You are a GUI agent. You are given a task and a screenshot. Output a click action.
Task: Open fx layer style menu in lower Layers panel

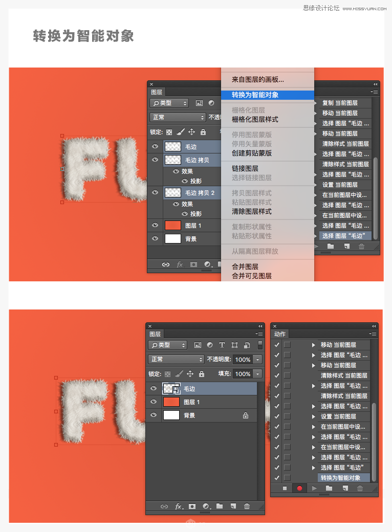[179, 506]
